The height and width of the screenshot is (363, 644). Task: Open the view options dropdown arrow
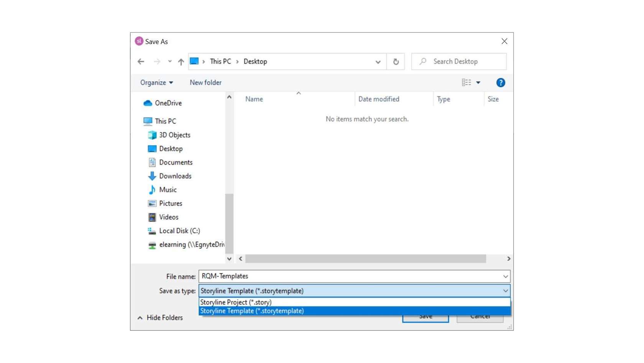pyautogui.click(x=478, y=82)
